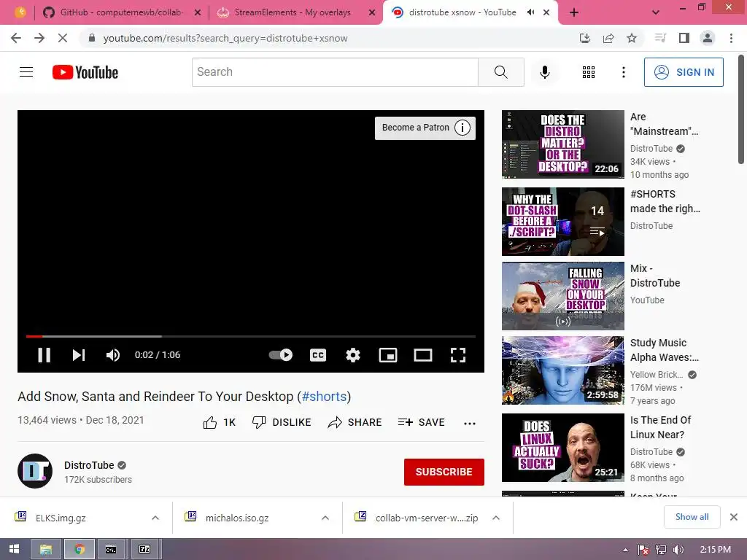747x560 pixels.
Task: Enter full screen mode
Action: click(x=458, y=355)
